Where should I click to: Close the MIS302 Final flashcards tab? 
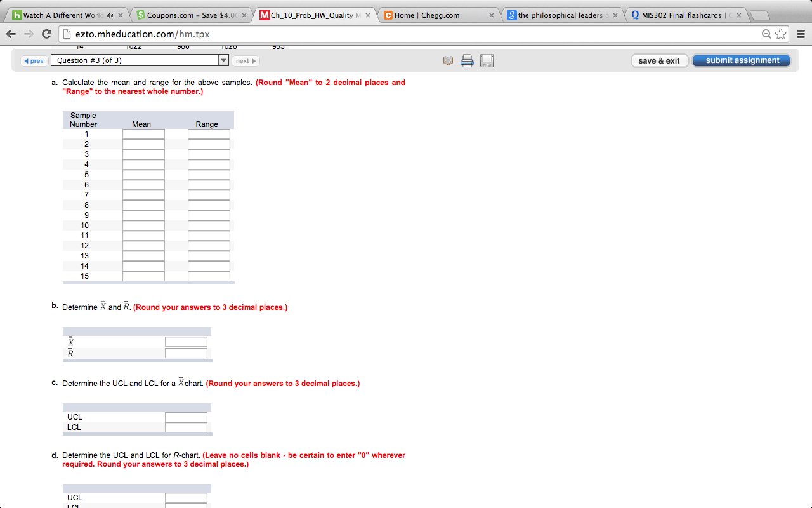pyautogui.click(x=738, y=15)
